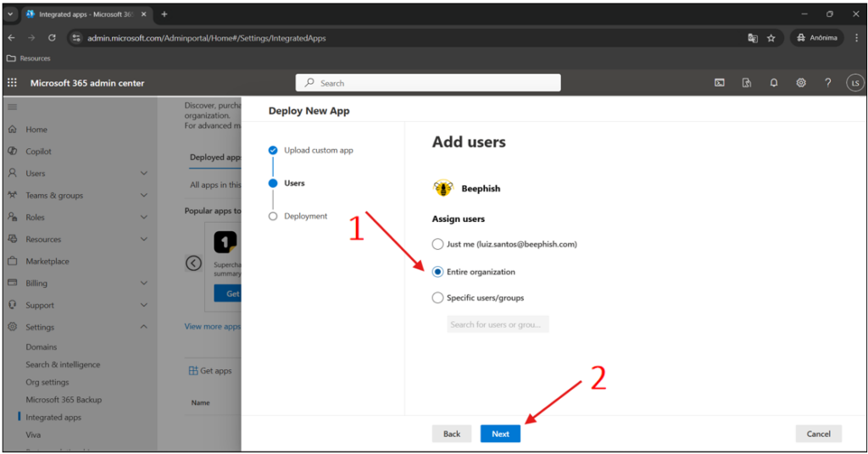Open the LS account avatar
The image size is (868, 454).
[854, 83]
